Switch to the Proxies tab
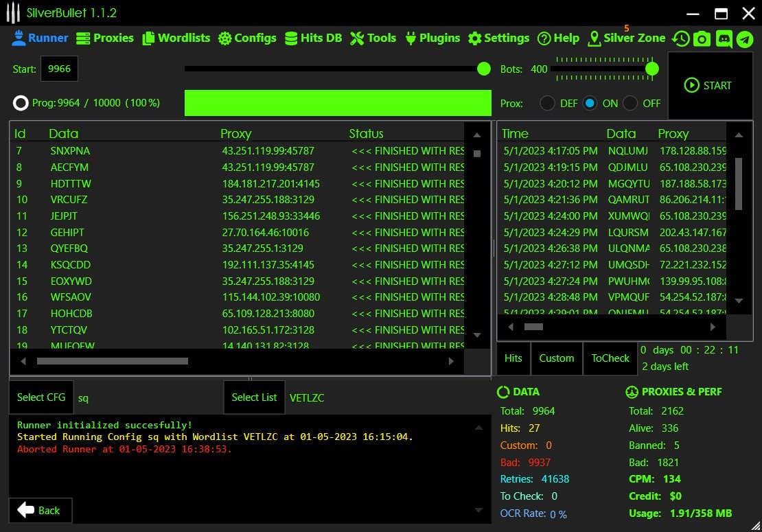The width and height of the screenshot is (762, 532). tap(105, 38)
